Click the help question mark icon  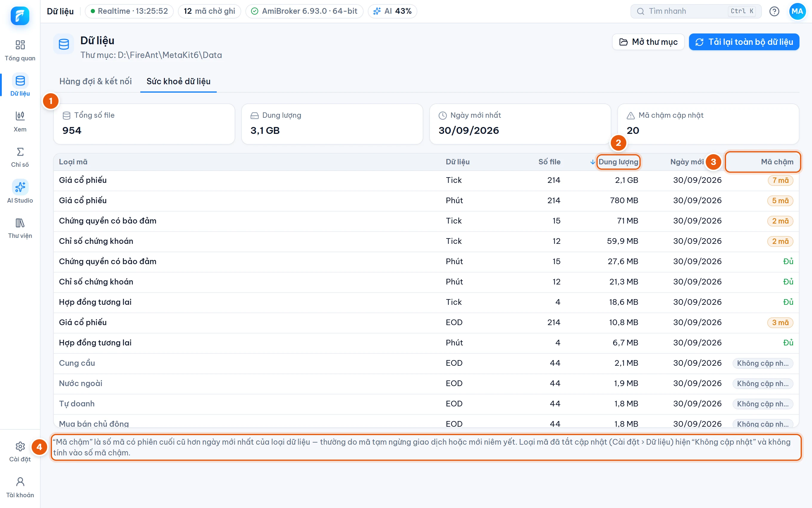tap(774, 11)
